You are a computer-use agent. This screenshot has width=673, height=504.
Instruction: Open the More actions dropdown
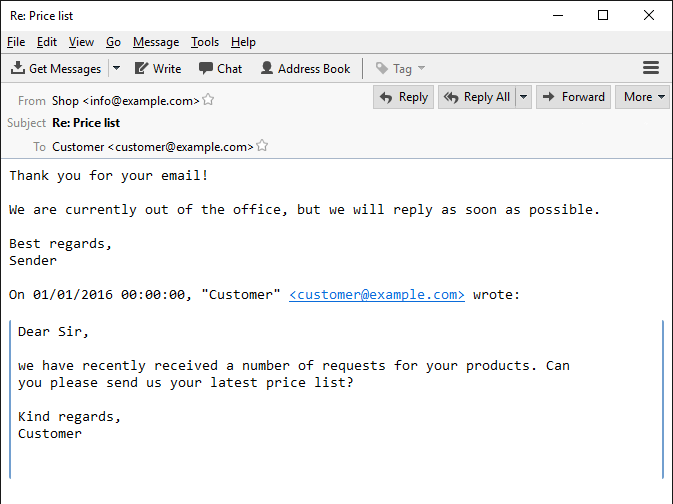(x=644, y=97)
